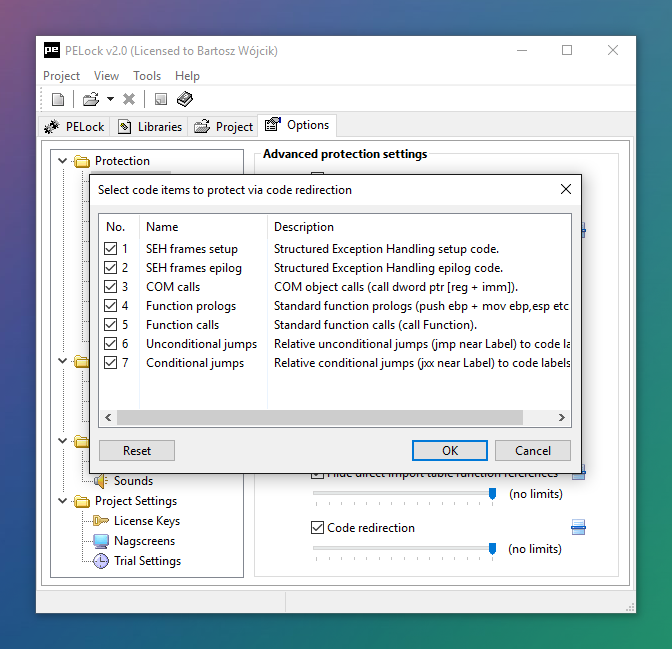Viewport: 672px width, 649px height.
Task: Open Code redirection settings list icon
Action: click(x=578, y=527)
